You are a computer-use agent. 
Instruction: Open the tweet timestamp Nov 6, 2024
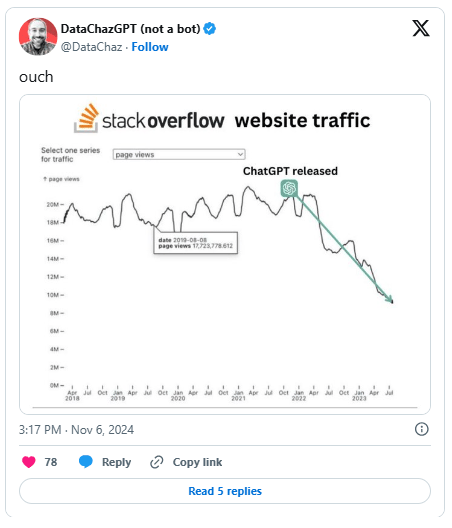76,430
